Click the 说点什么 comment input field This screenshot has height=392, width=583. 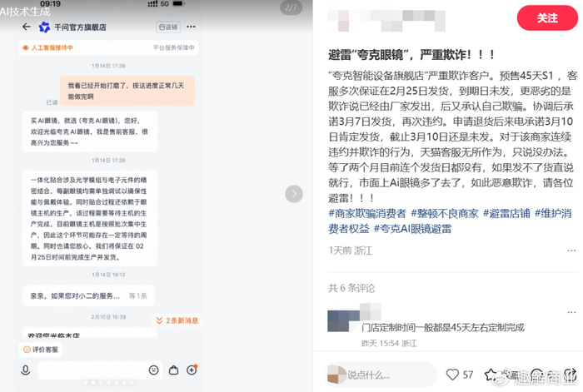coord(381,375)
